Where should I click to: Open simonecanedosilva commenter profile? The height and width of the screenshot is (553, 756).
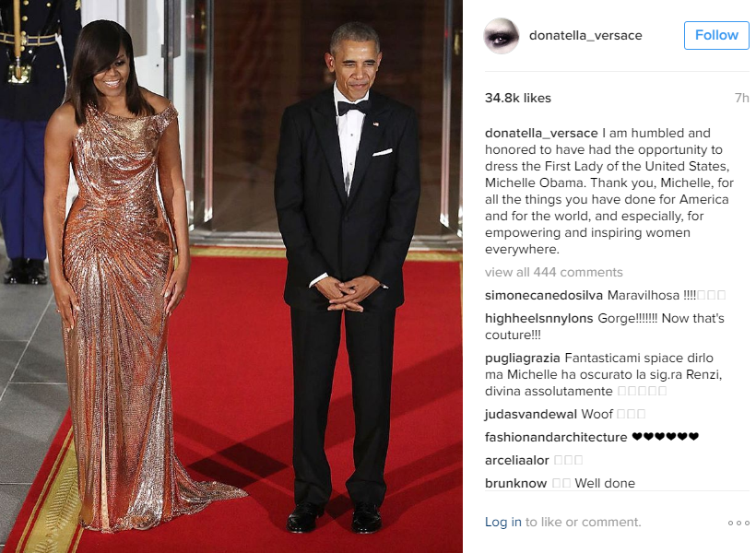point(543,295)
